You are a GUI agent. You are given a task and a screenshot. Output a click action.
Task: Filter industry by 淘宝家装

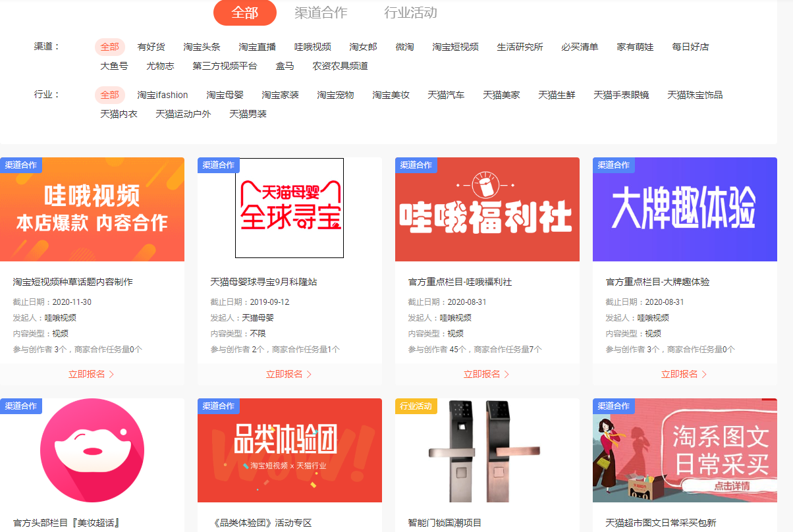(280, 95)
